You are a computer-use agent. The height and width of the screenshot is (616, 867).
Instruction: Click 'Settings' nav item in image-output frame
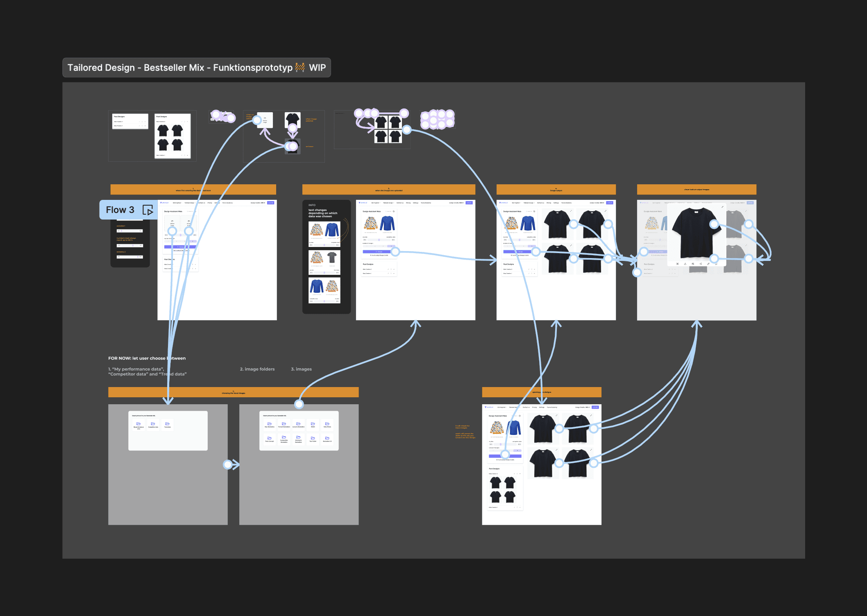click(x=556, y=203)
